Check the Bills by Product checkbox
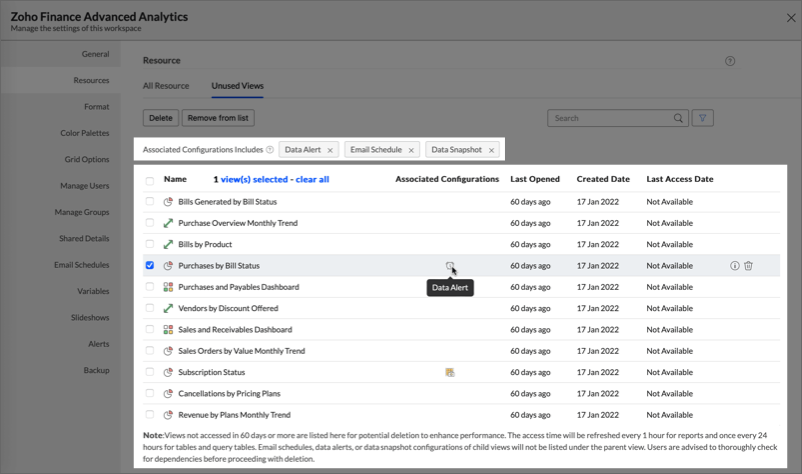 (x=149, y=244)
